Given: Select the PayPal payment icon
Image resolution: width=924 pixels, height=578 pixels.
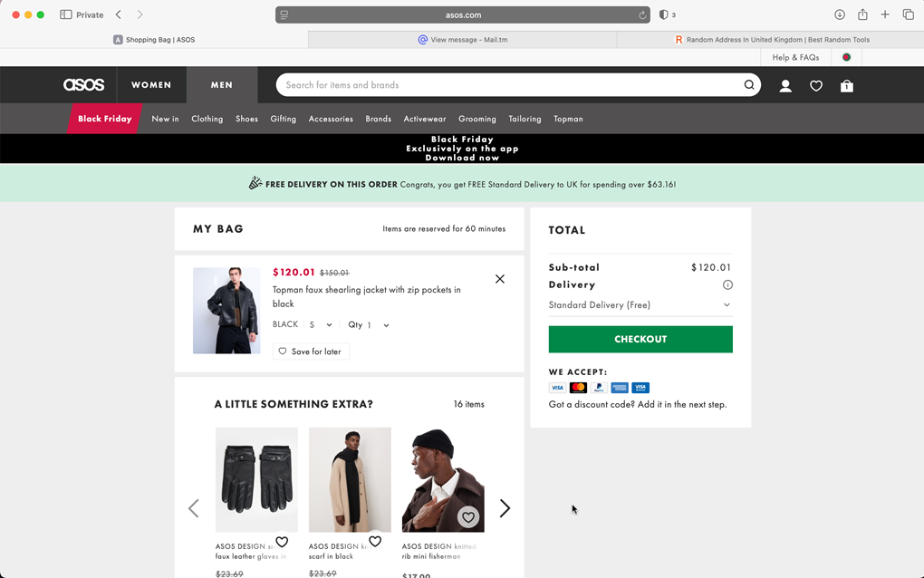Looking at the screenshot, I should pos(598,387).
